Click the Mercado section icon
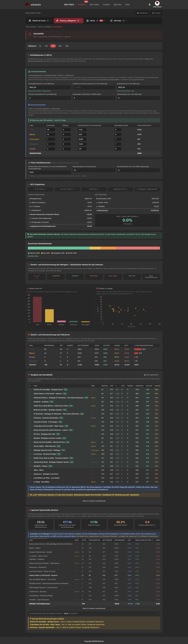This screenshot has width=188, height=644. point(111,21)
